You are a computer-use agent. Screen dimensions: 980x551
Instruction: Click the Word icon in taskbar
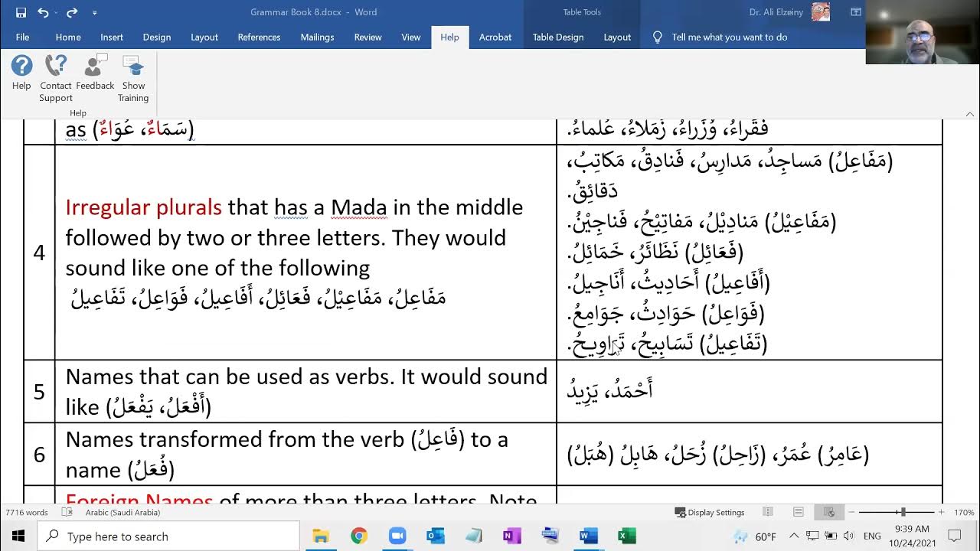[x=588, y=536]
